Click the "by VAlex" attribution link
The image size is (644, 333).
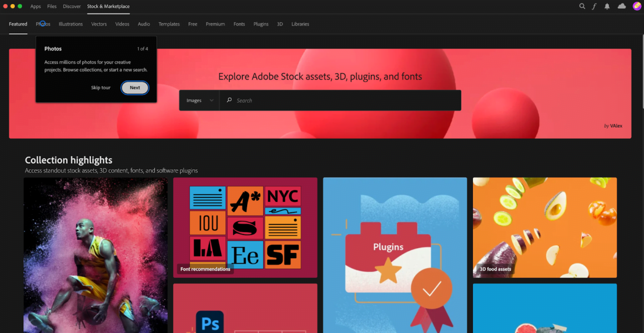click(613, 125)
